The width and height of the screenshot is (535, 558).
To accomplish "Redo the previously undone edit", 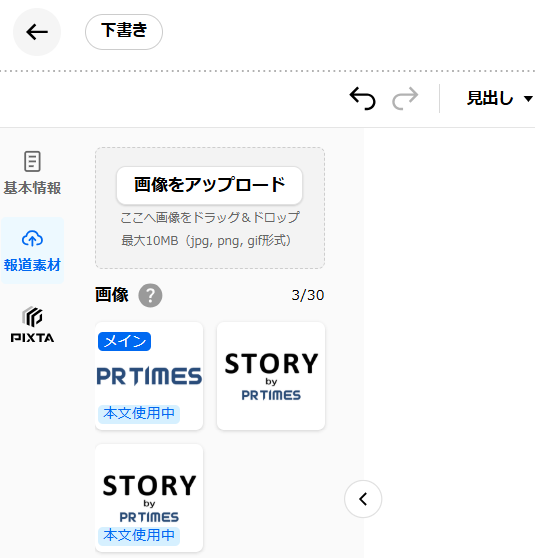I will coord(405,98).
